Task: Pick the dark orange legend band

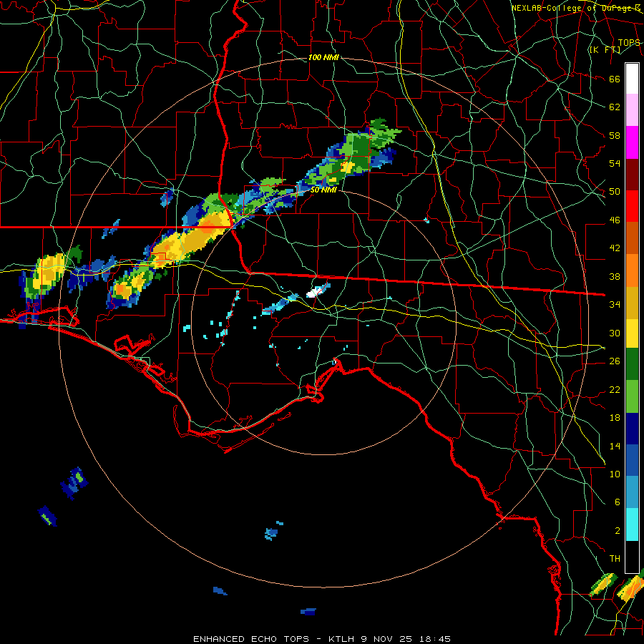Action: tap(632, 238)
